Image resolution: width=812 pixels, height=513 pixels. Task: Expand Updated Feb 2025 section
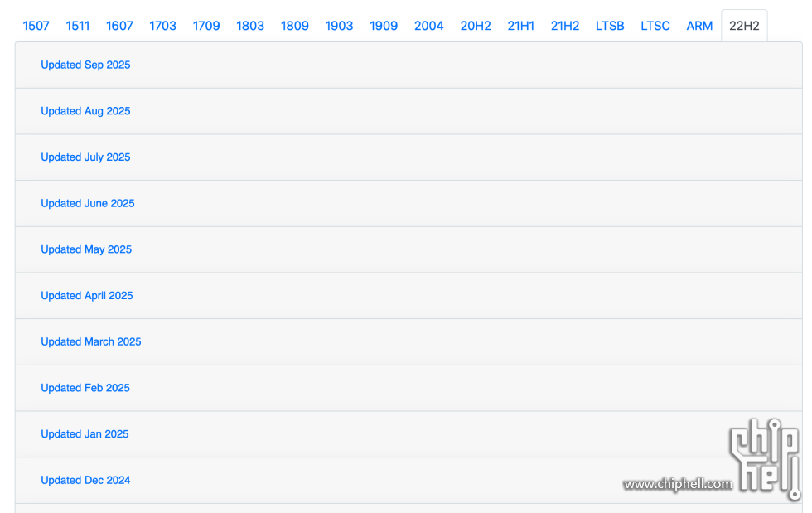[x=85, y=388]
